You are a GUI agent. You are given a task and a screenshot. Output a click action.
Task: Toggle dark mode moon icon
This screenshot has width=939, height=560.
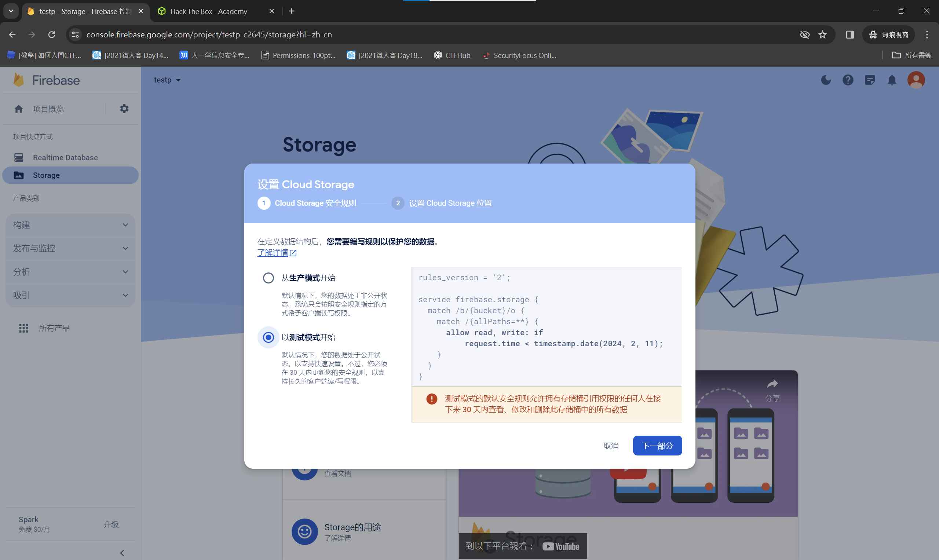click(826, 80)
